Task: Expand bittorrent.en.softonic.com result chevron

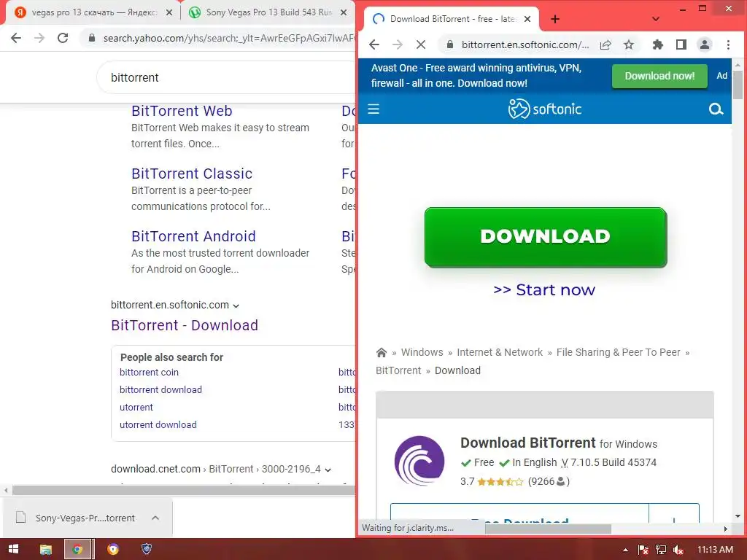Action: [x=236, y=306]
